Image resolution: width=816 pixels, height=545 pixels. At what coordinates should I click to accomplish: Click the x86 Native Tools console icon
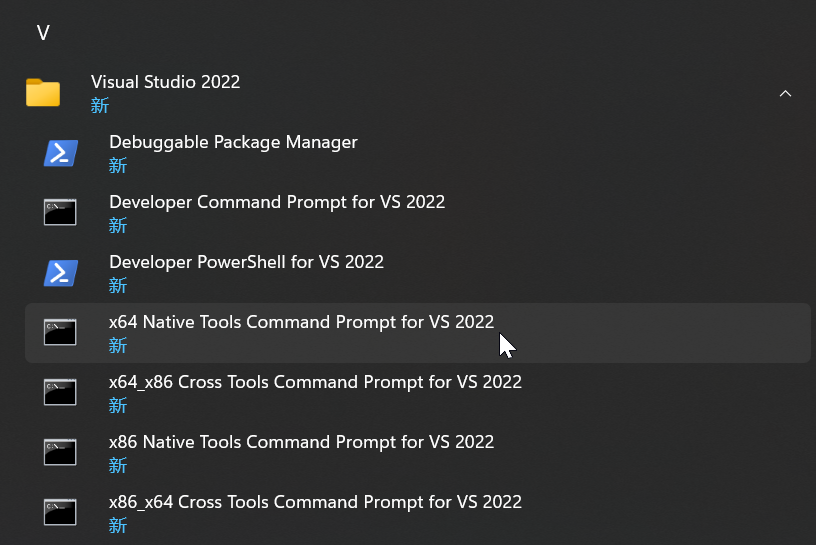tap(60, 452)
